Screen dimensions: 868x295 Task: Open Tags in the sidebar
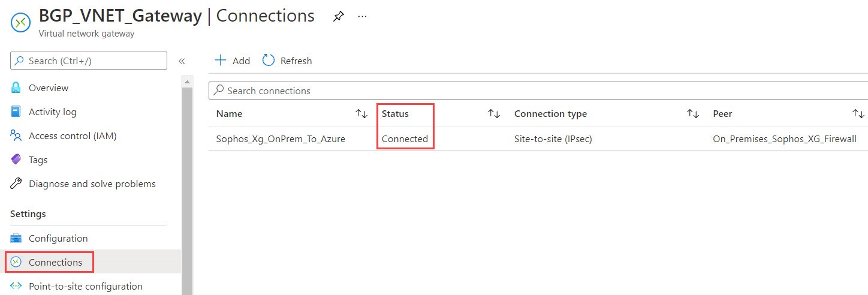[38, 159]
